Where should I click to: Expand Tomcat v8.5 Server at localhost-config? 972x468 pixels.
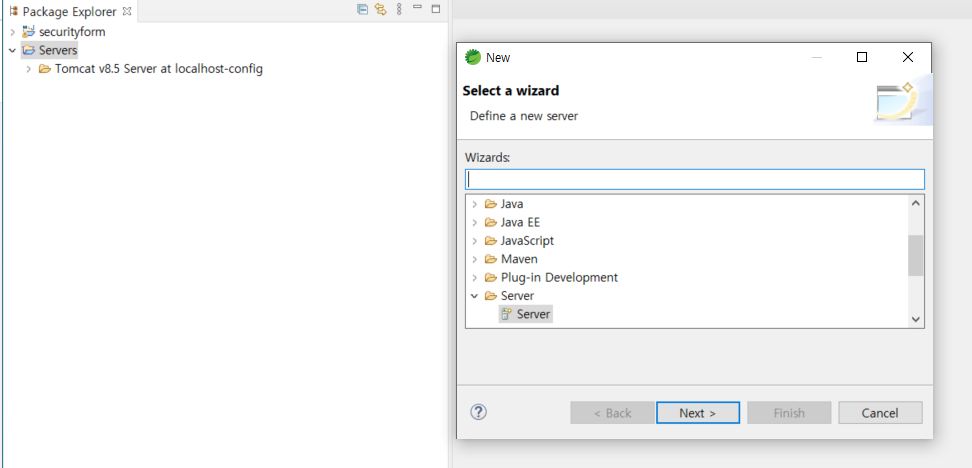[x=28, y=69]
